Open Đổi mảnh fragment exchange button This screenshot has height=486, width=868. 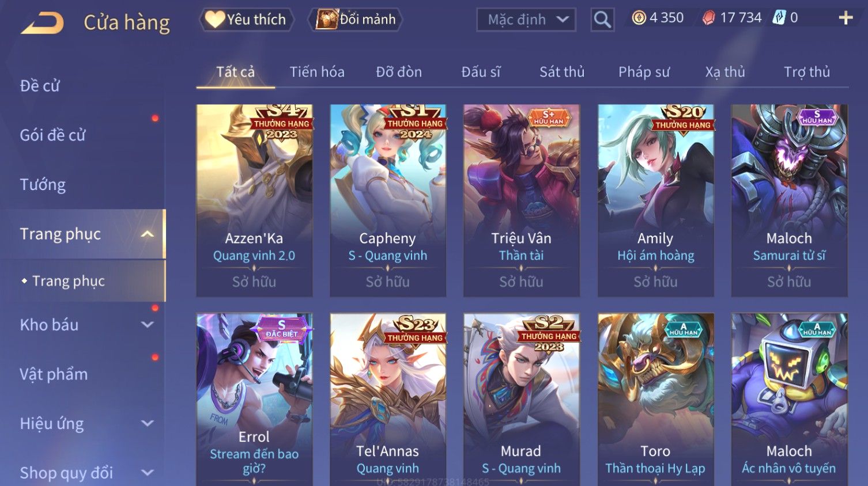(355, 20)
